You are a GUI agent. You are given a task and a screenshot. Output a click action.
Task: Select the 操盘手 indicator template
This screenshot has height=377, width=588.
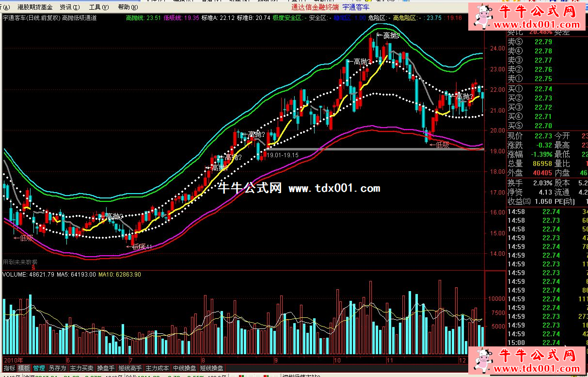(106, 368)
